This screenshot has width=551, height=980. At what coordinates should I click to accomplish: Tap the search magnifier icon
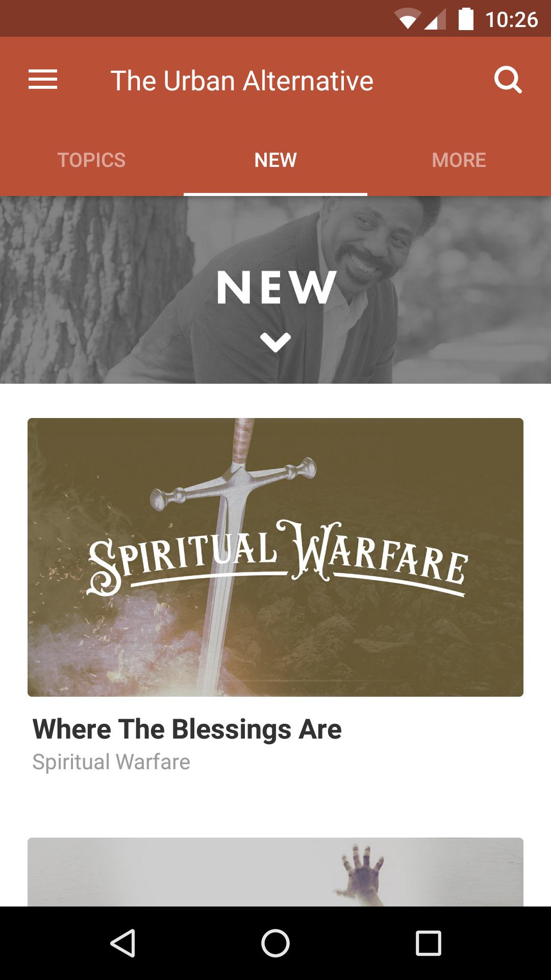(x=508, y=80)
